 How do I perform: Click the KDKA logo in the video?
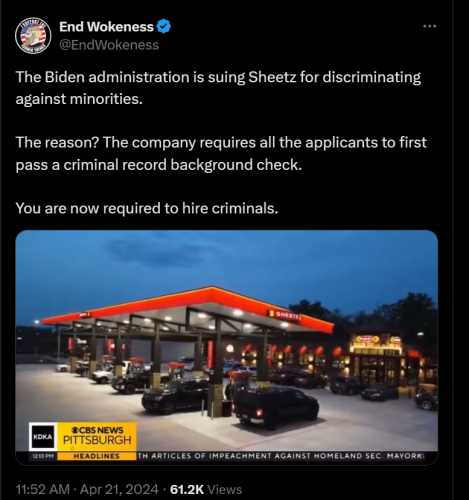click(42, 437)
